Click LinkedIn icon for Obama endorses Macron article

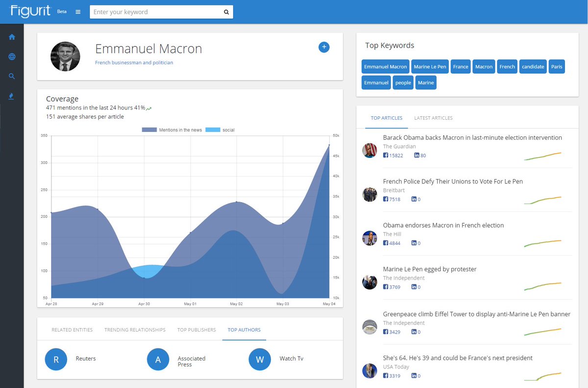[414, 243]
